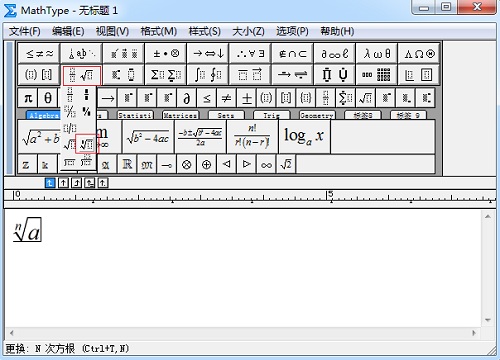Open the 选项(P) menu
Viewport: 500px width, 360px height.
(x=292, y=31)
